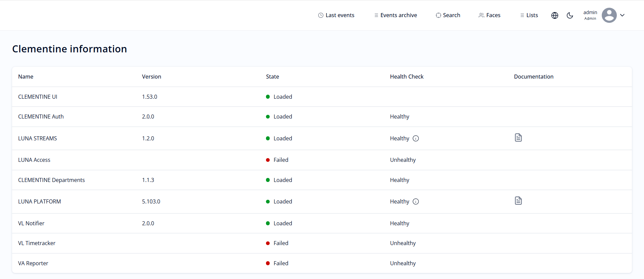Click the CLEMENTINE Departments entry

tap(51, 180)
